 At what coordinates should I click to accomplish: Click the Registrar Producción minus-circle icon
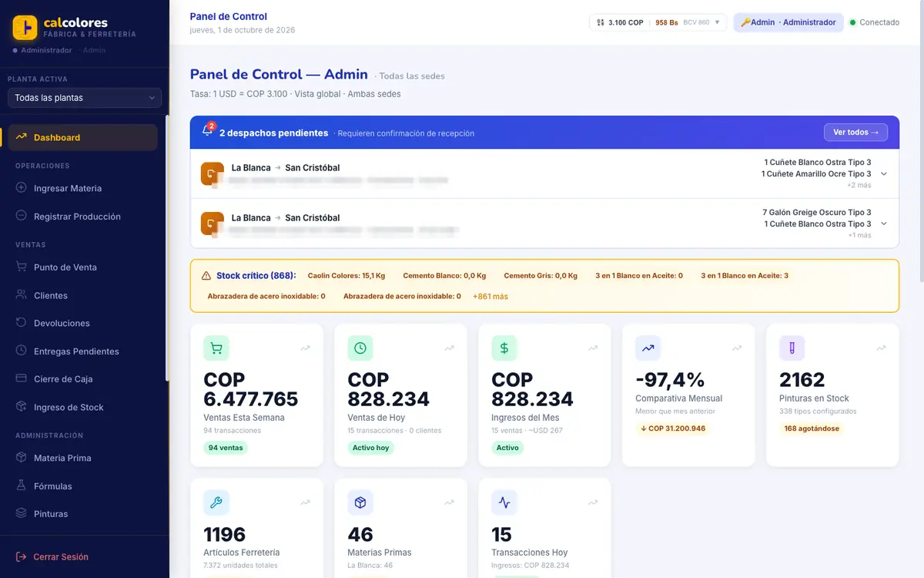click(x=21, y=217)
